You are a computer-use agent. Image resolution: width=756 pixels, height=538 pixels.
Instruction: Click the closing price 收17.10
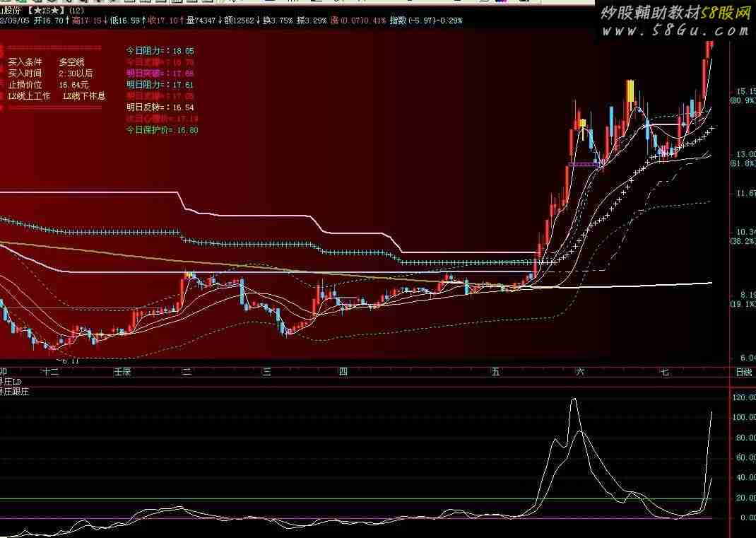(163, 21)
